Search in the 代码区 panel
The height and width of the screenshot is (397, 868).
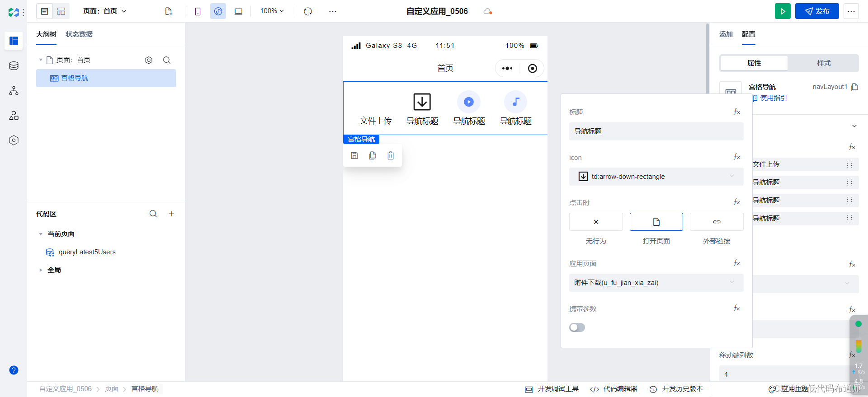[x=153, y=214]
